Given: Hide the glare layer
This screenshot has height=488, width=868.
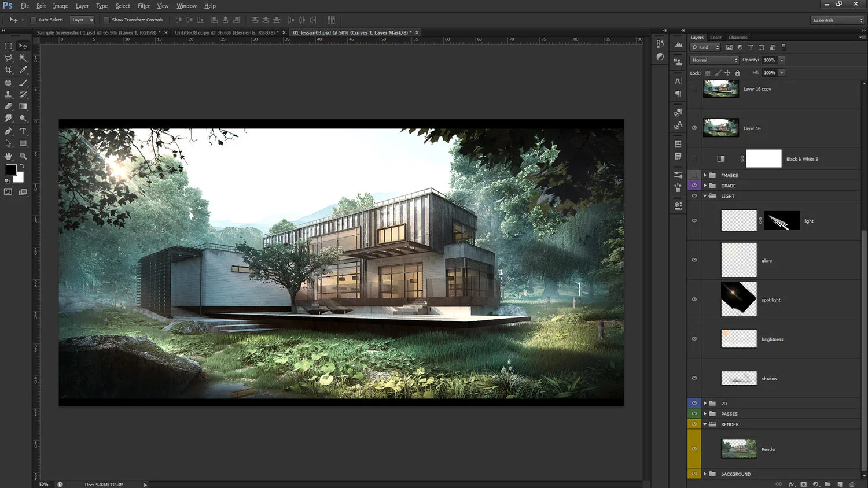Looking at the screenshot, I should [x=694, y=260].
